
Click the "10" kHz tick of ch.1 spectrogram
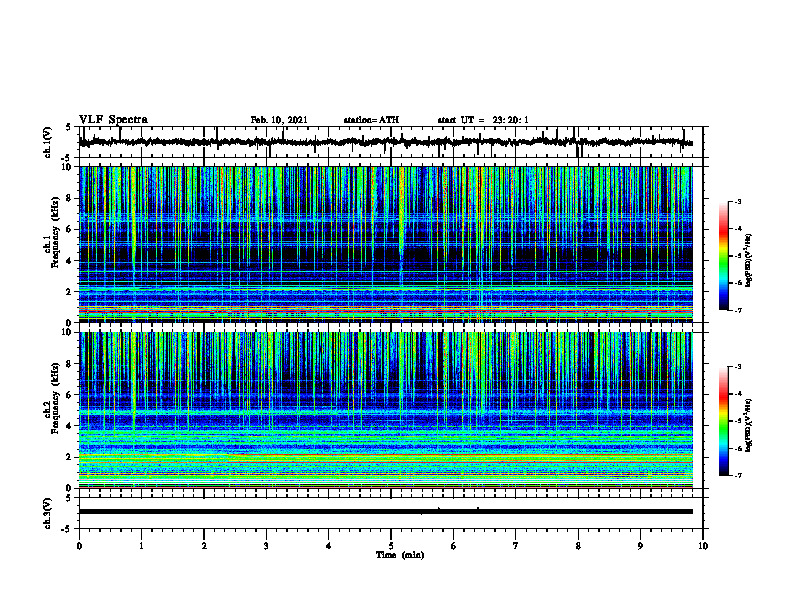(x=67, y=167)
